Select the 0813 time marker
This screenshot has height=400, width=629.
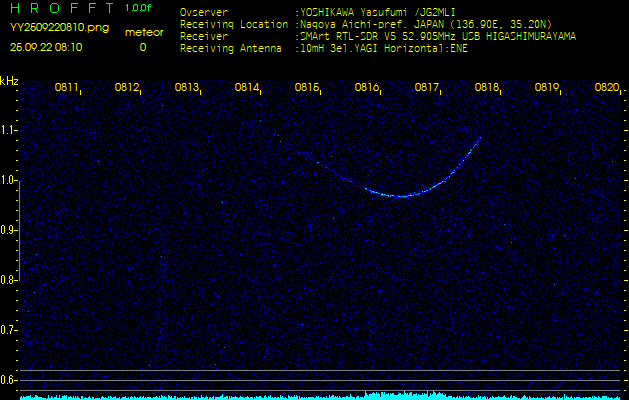pos(187,88)
